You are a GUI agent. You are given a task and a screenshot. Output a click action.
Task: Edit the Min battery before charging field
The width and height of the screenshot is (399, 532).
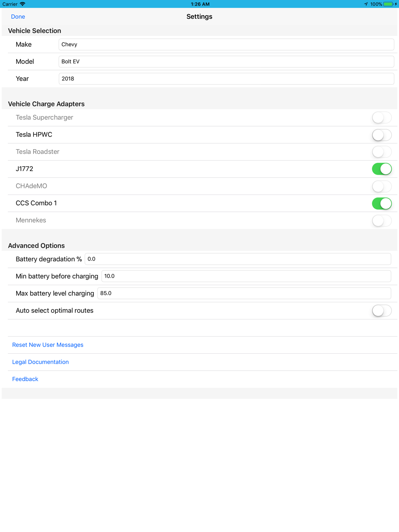(246, 276)
